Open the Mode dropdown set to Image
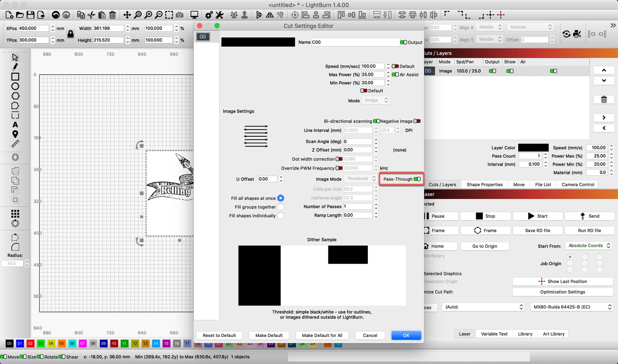Image resolution: width=618 pixels, height=364 pixels. pos(375,100)
